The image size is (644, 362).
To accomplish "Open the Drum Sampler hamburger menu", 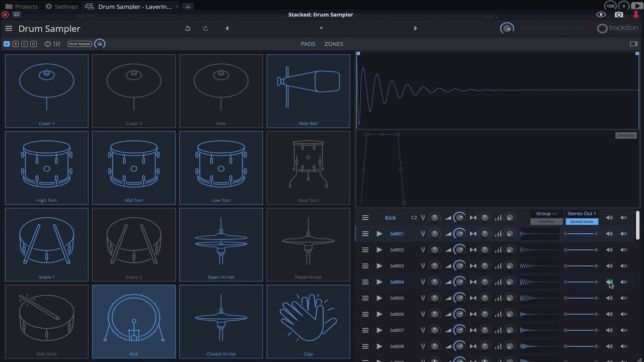I will (x=9, y=29).
